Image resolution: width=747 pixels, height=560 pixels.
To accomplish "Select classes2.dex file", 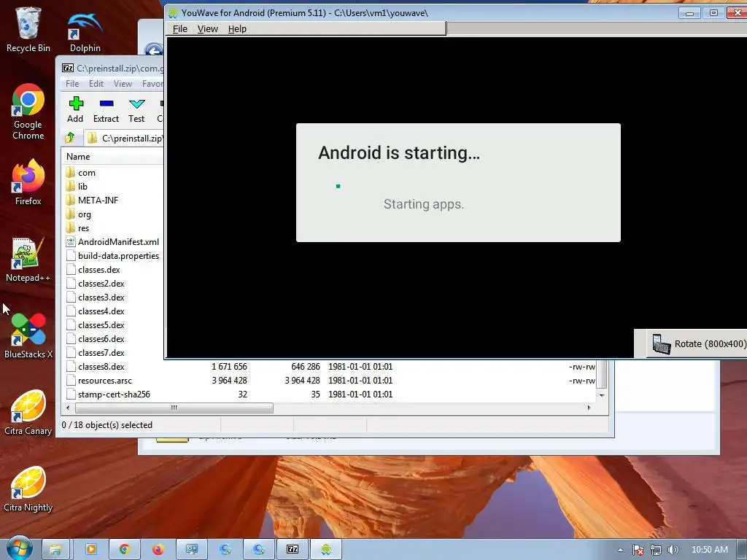I will pos(101,284).
